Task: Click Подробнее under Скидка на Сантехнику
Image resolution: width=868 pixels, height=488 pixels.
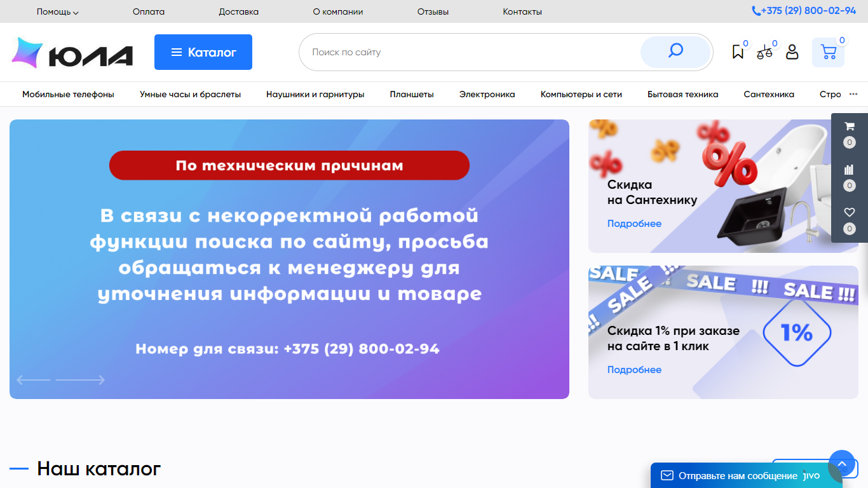Action: pyautogui.click(x=634, y=224)
